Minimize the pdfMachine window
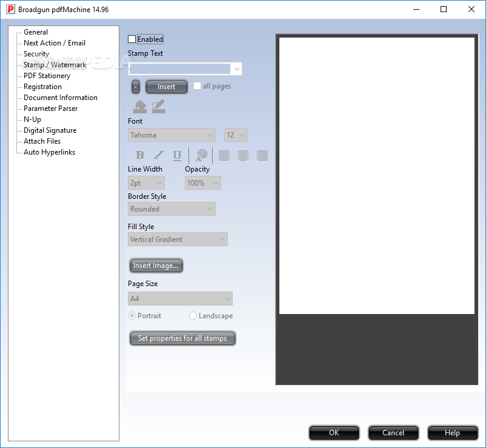The width and height of the screenshot is (486, 448). [x=416, y=9]
